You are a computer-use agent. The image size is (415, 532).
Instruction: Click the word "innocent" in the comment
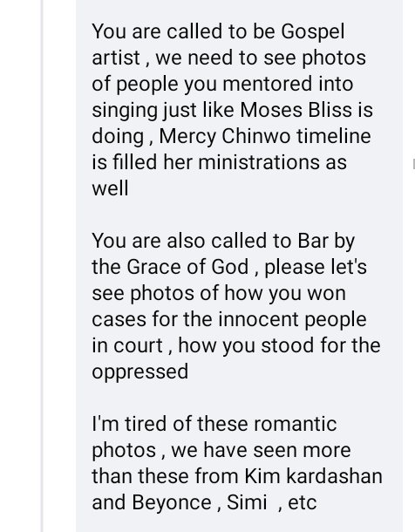pos(258,319)
